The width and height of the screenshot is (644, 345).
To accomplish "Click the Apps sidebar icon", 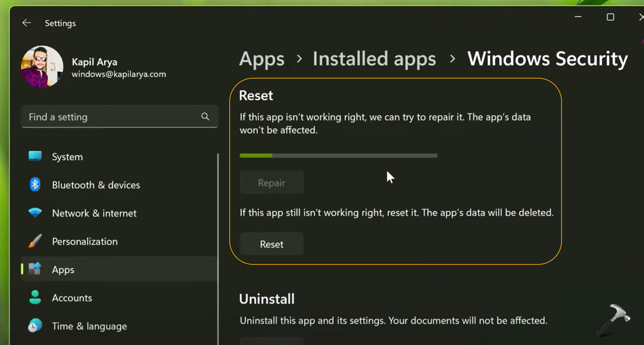I will click(35, 269).
